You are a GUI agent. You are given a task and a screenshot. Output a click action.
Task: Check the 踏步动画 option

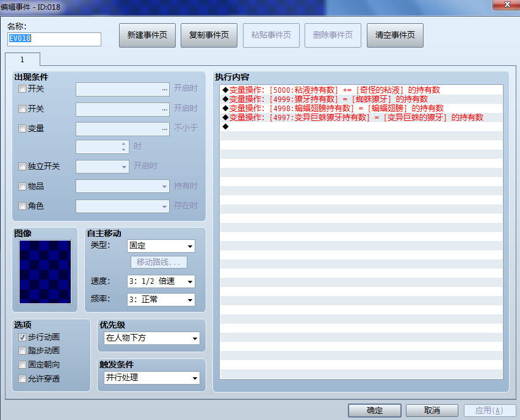pos(22,350)
